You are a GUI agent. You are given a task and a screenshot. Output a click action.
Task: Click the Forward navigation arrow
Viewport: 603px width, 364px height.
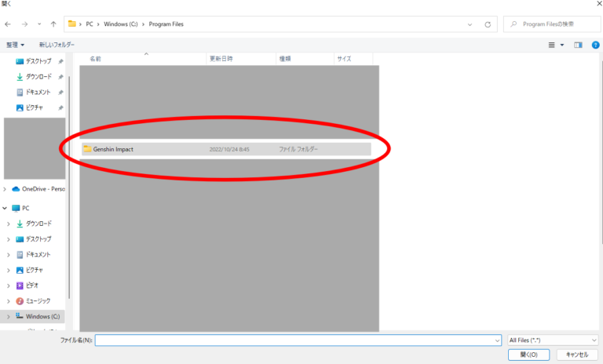click(24, 24)
